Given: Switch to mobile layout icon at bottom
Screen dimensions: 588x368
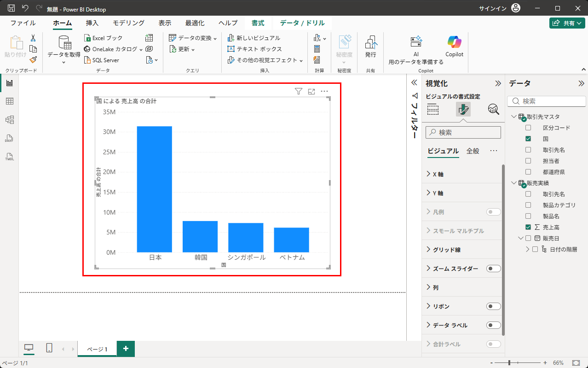Looking at the screenshot, I should (x=49, y=348).
